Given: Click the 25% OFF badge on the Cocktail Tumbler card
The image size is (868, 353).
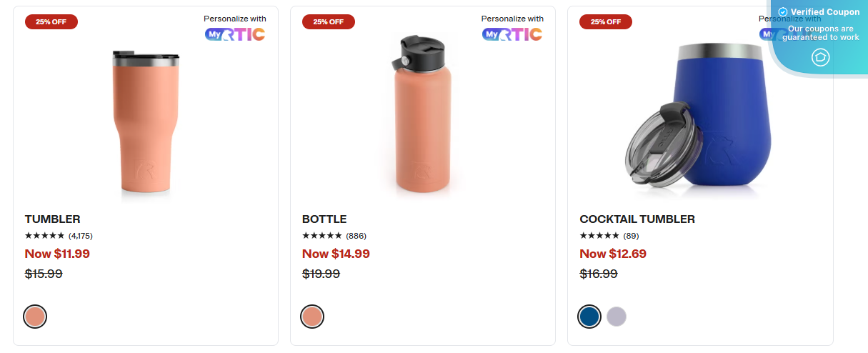Looking at the screenshot, I should tap(606, 21).
